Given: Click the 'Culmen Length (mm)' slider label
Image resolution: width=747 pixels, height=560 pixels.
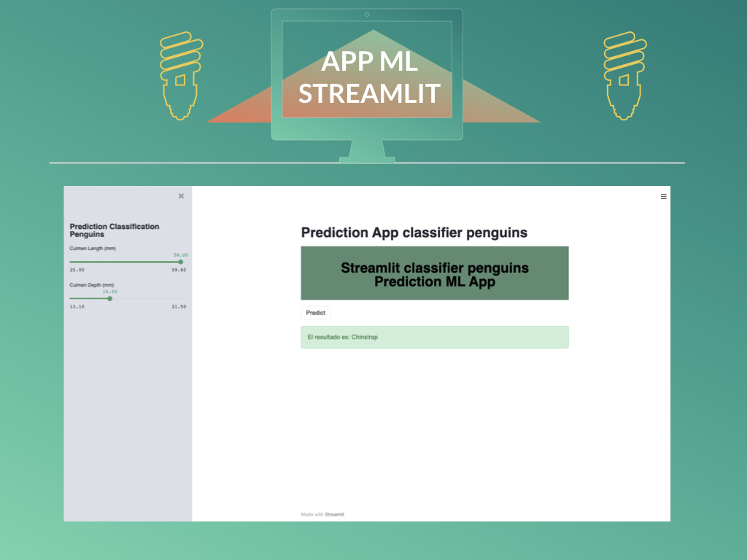Looking at the screenshot, I should point(92,248).
